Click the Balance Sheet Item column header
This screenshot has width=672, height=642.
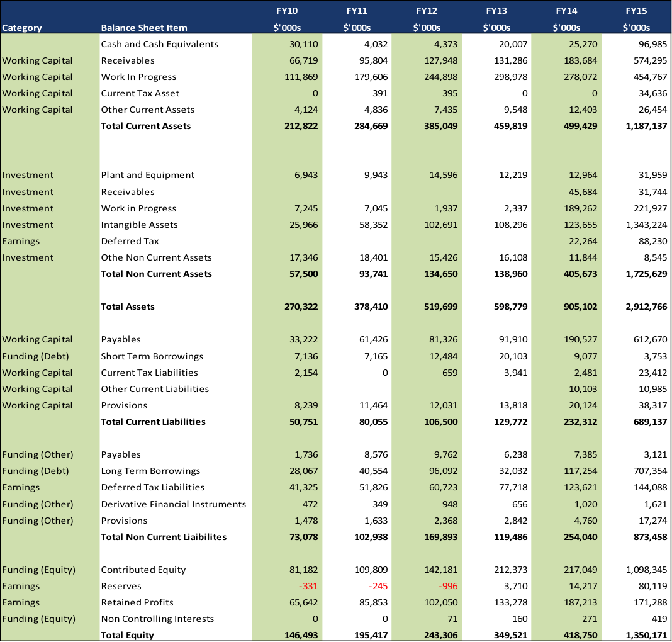coord(144,28)
